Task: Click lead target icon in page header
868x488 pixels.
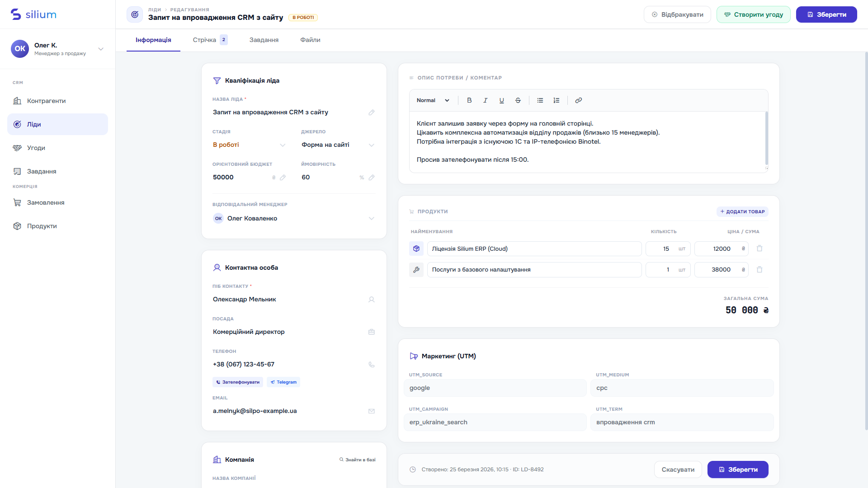Action: (x=135, y=14)
